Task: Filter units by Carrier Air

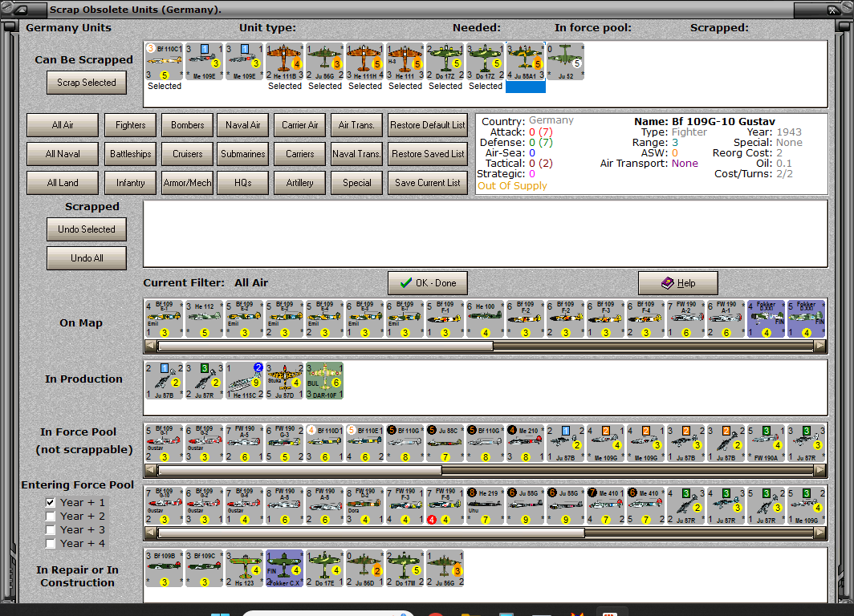Action: (299, 125)
